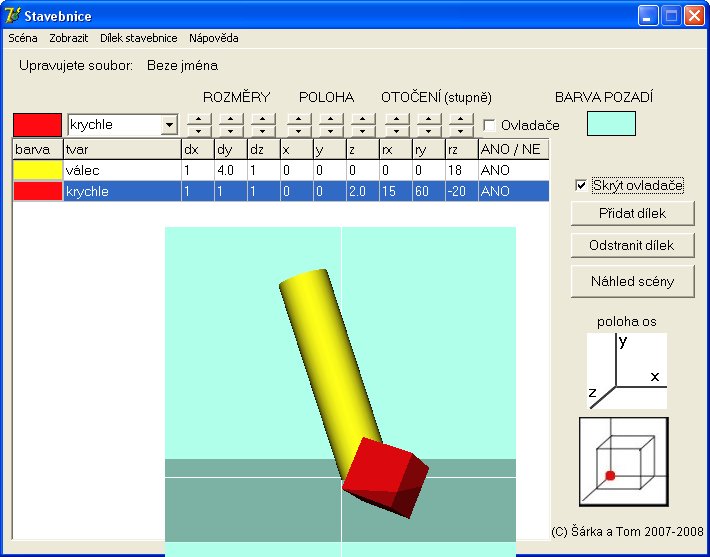Decrease ry rotation with down arrow
The image size is (710, 557).
tap(429, 131)
